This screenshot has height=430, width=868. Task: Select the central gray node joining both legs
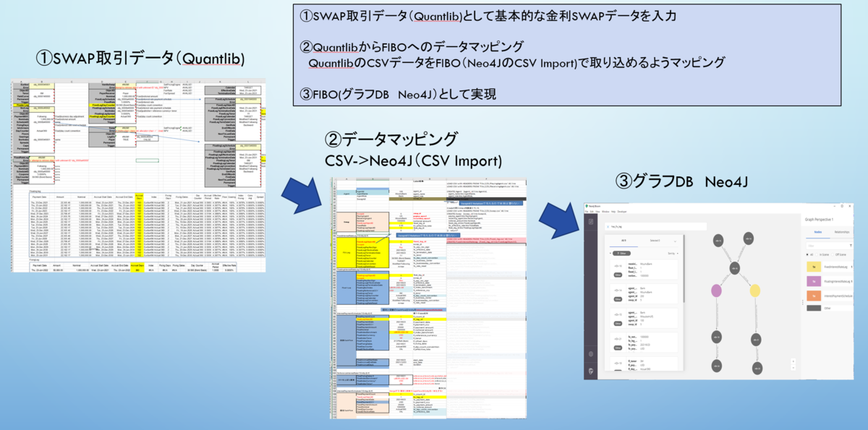pos(734,268)
